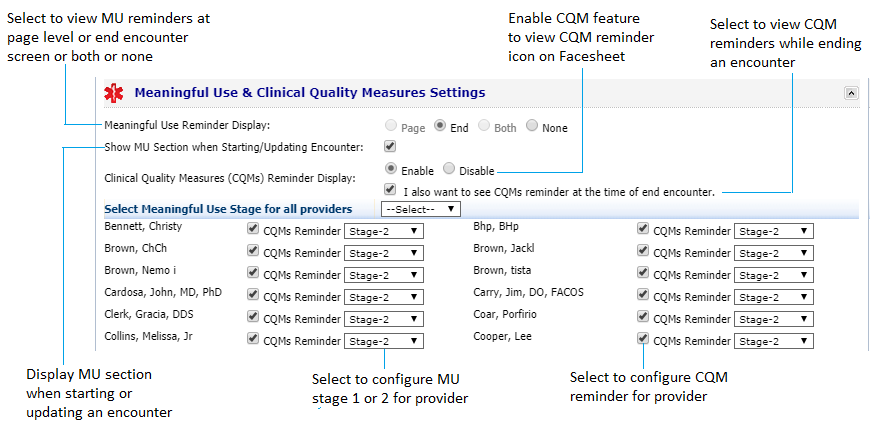Open the stage dropdown for Bennett, Christy

click(384, 231)
